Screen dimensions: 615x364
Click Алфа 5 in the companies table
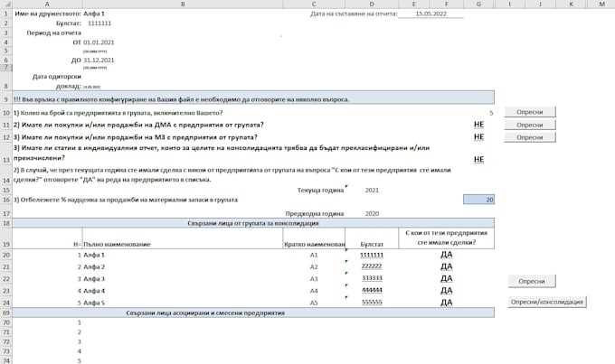point(94,303)
